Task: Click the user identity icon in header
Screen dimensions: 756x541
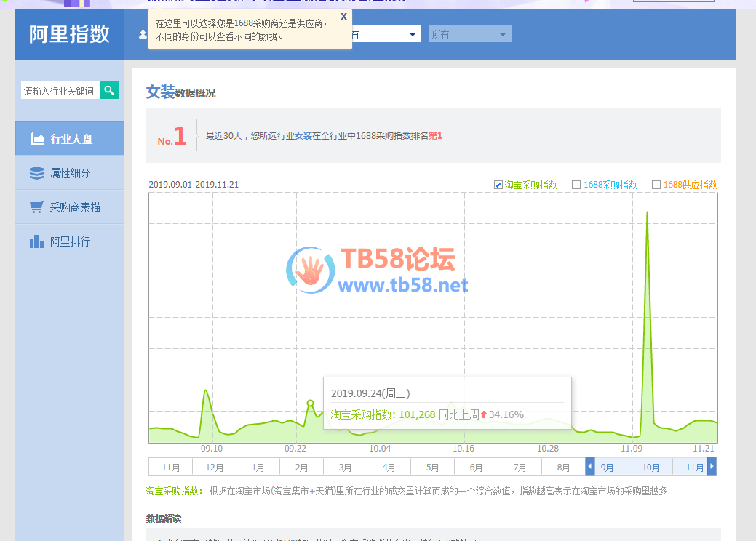Action: pyautogui.click(x=143, y=34)
